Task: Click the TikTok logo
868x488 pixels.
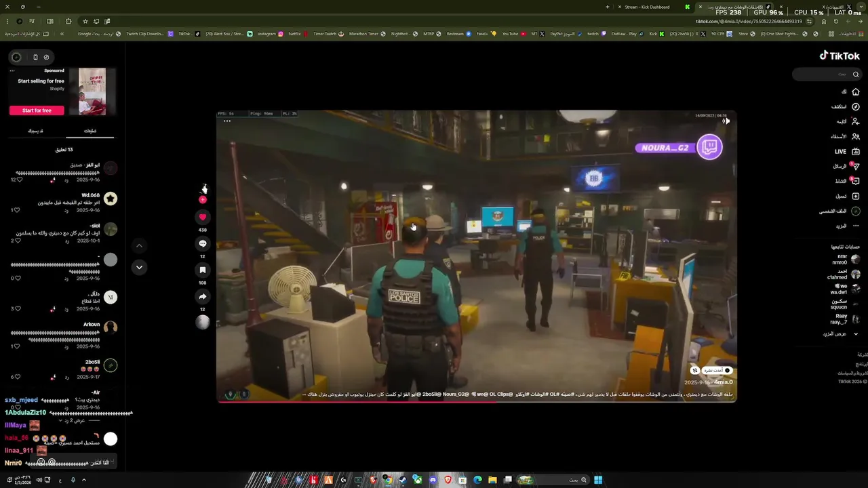Action: tap(840, 56)
